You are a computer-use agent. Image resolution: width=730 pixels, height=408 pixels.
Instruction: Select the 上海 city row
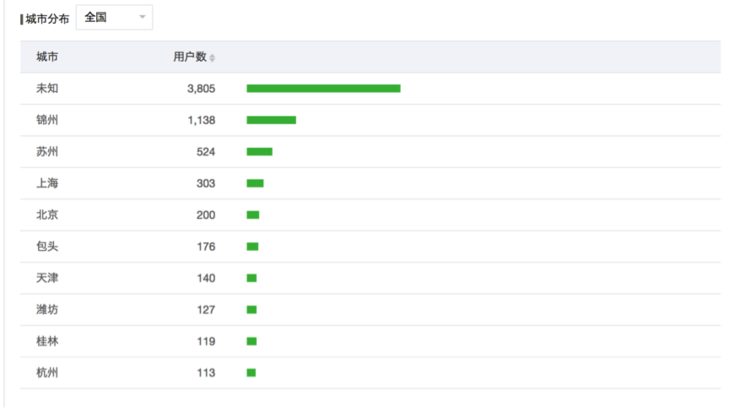pyautogui.click(x=371, y=184)
